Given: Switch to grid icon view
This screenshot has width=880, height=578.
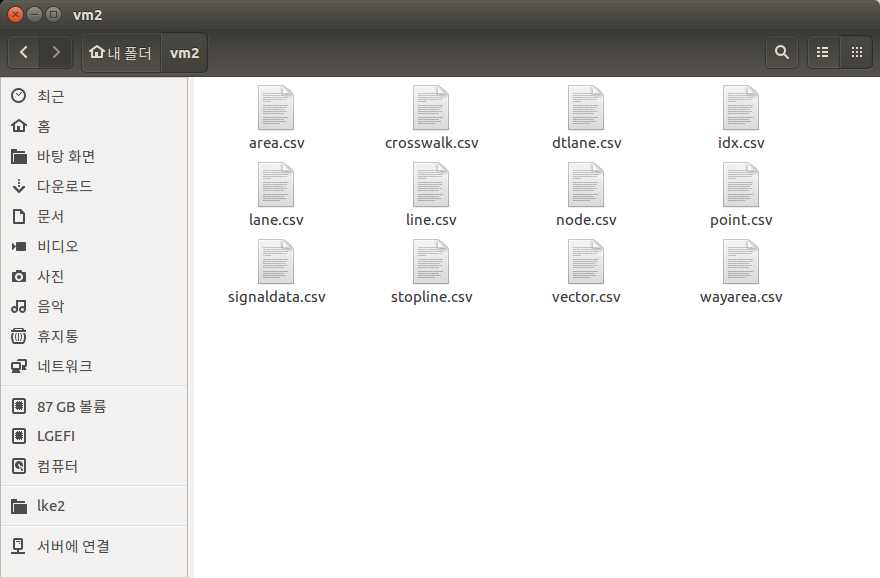Looking at the screenshot, I should [x=856, y=52].
